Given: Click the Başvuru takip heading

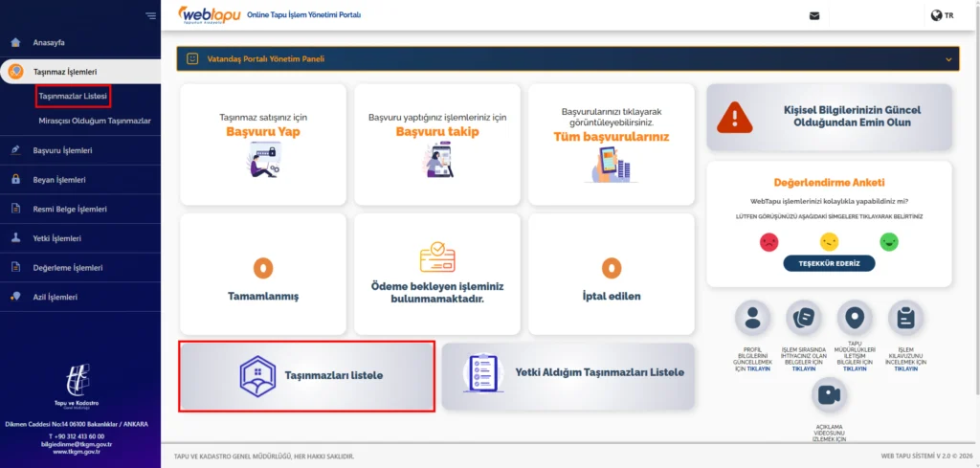Looking at the screenshot, I should (x=437, y=132).
